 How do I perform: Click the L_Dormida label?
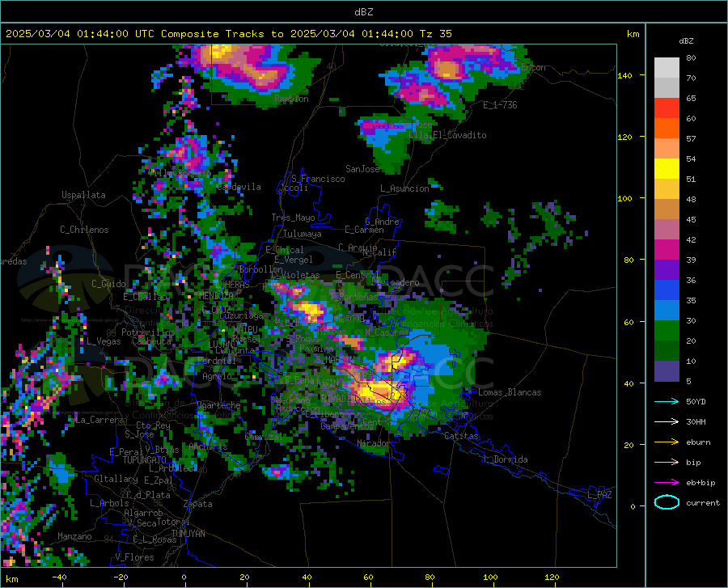[505, 459]
